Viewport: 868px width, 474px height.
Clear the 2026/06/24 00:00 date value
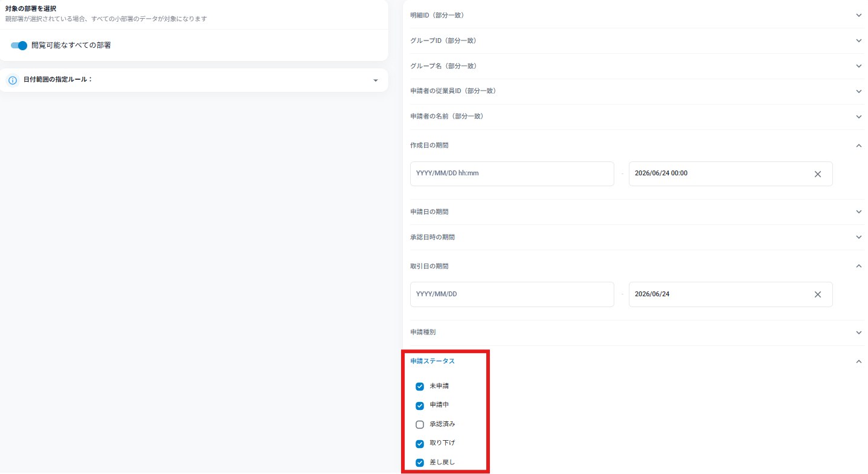click(818, 174)
